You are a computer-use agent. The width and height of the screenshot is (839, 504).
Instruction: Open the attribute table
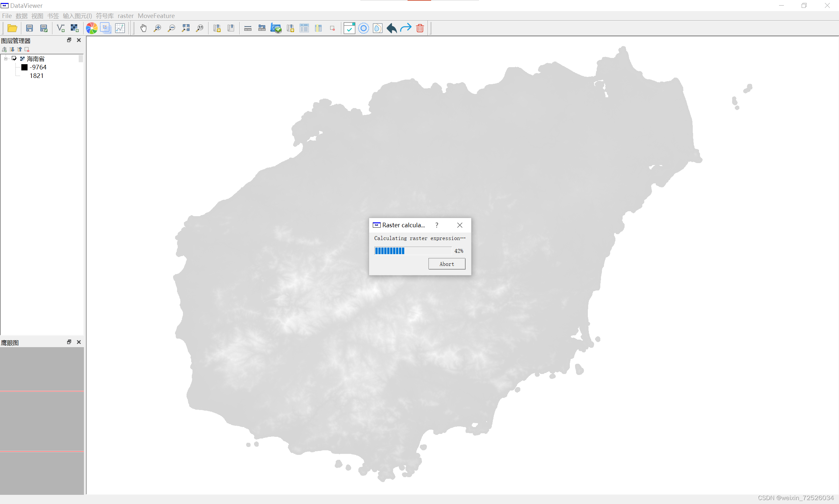(x=304, y=28)
